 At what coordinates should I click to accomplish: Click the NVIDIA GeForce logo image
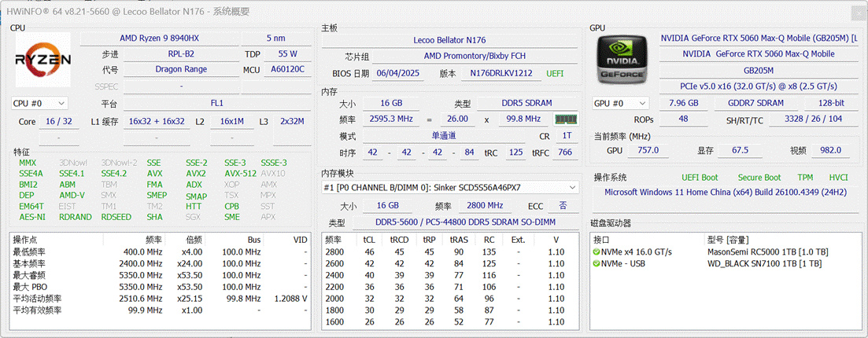click(622, 60)
